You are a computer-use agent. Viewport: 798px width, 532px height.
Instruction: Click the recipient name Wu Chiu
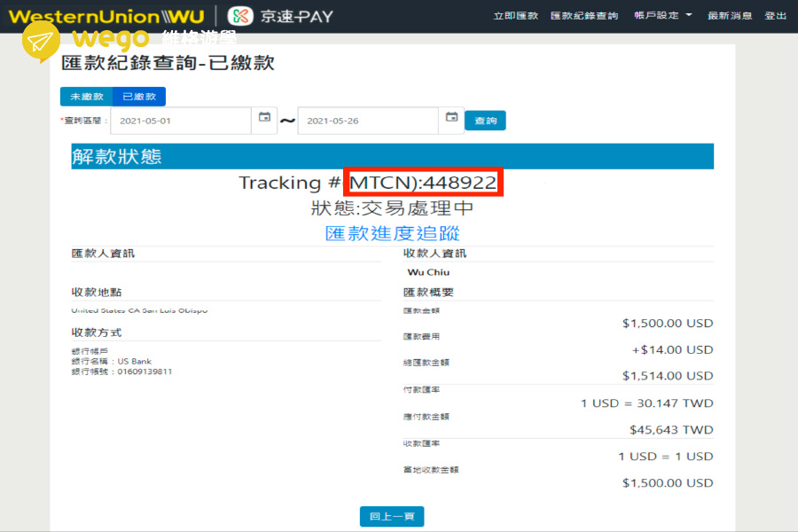click(428, 272)
